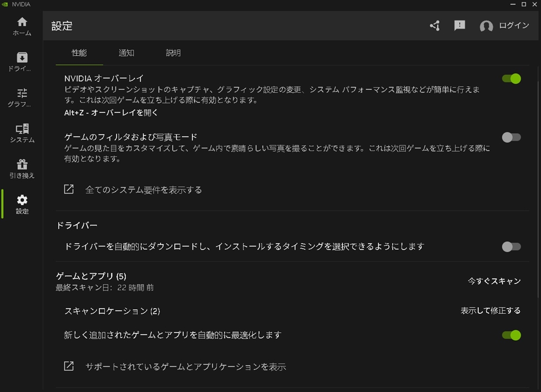The width and height of the screenshot is (541, 392).
Task: Open the グラフィック sliders sidebar item
Action: pos(20,98)
